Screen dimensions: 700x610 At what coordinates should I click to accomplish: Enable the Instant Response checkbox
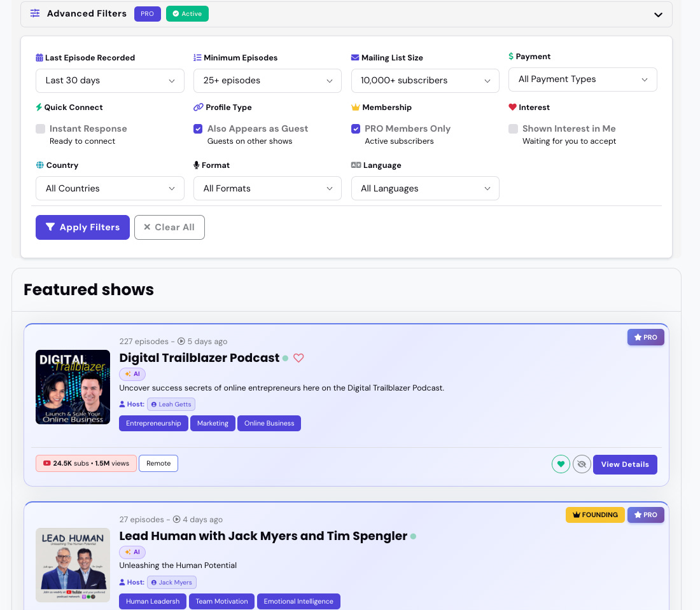[x=41, y=129]
